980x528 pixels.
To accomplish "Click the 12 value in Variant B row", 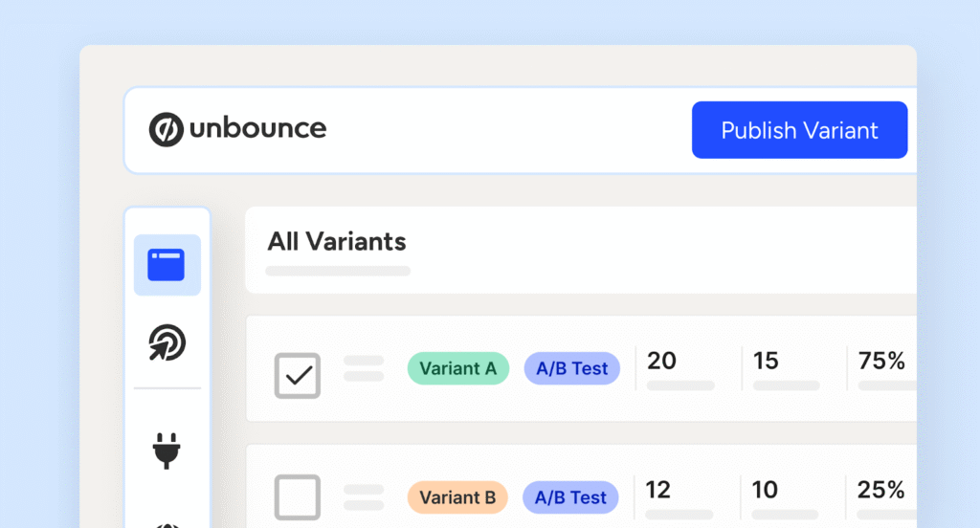I will [x=658, y=491].
